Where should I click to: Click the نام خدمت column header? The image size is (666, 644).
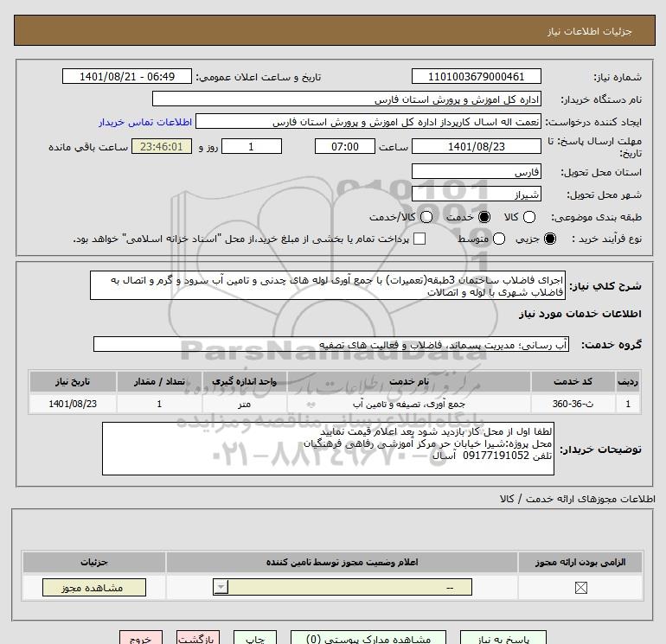tap(408, 381)
